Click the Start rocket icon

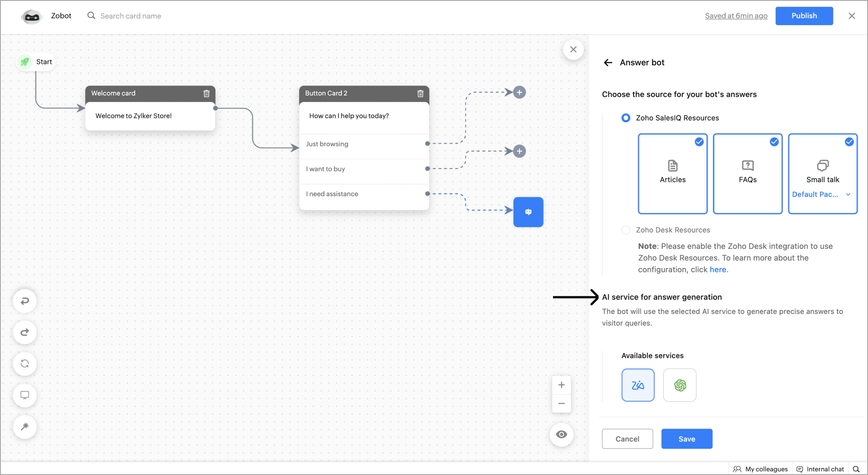(x=25, y=62)
